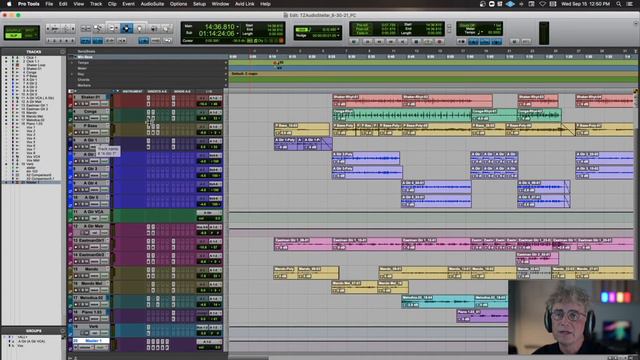Open the Avid Link menu
640x360 pixels.
(x=244, y=4)
